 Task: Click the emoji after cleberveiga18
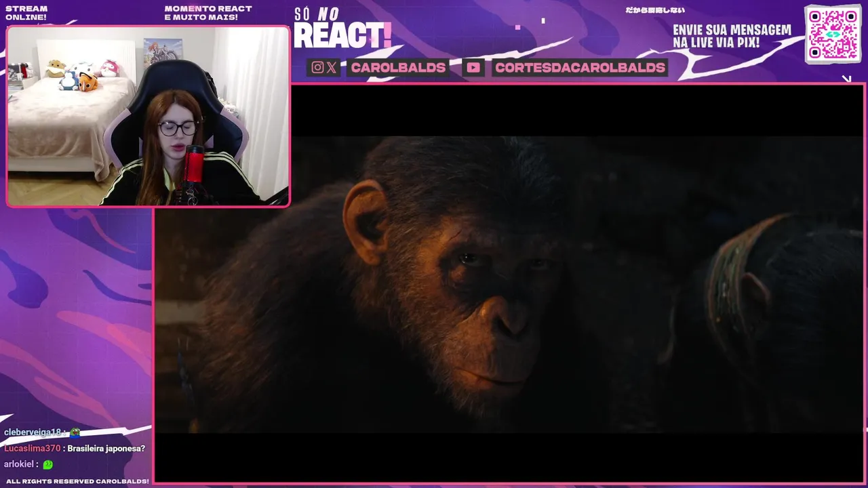click(x=75, y=432)
